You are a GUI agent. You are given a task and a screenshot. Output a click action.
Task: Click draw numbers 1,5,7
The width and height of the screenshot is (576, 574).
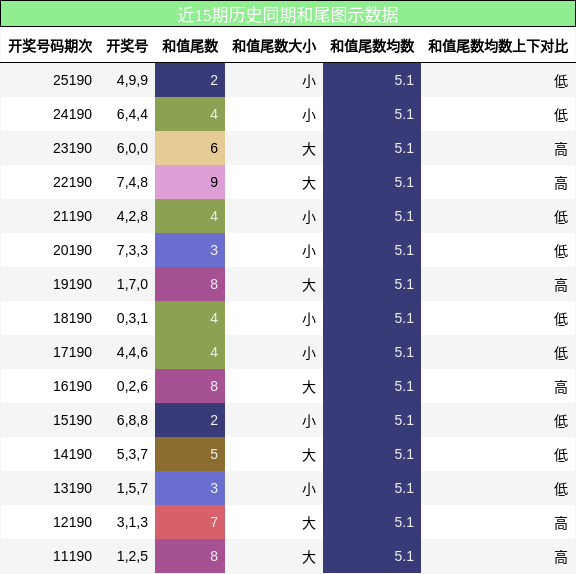(132, 488)
